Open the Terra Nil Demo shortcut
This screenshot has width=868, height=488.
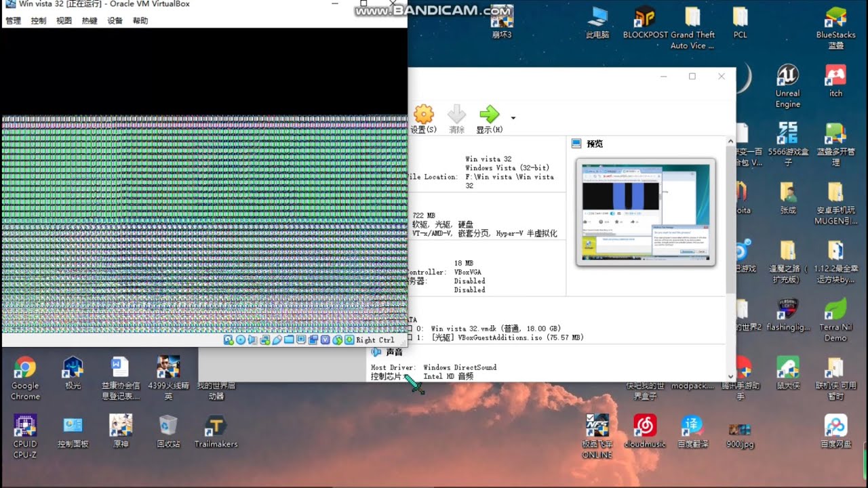click(x=835, y=320)
